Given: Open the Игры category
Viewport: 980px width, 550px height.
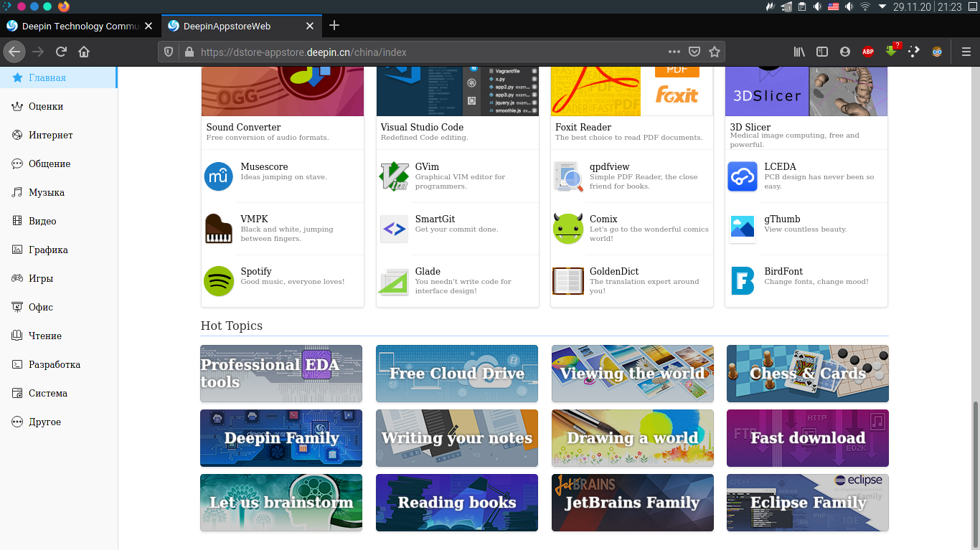Looking at the screenshot, I should click(58, 278).
